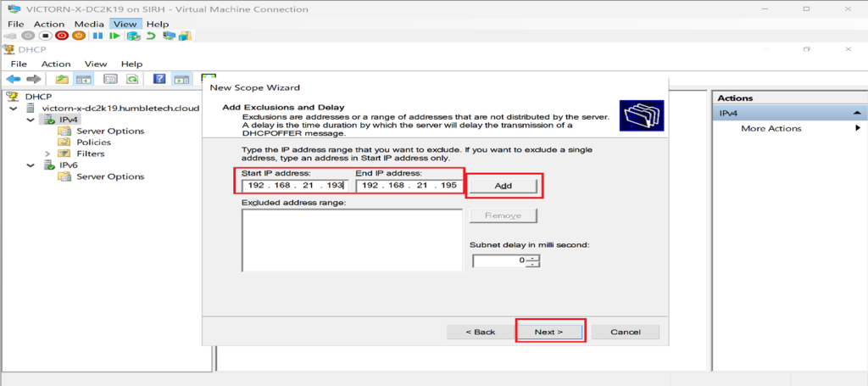Click the Add exclusion button
This screenshot has height=386, width=868.
(x=504, y=186)
